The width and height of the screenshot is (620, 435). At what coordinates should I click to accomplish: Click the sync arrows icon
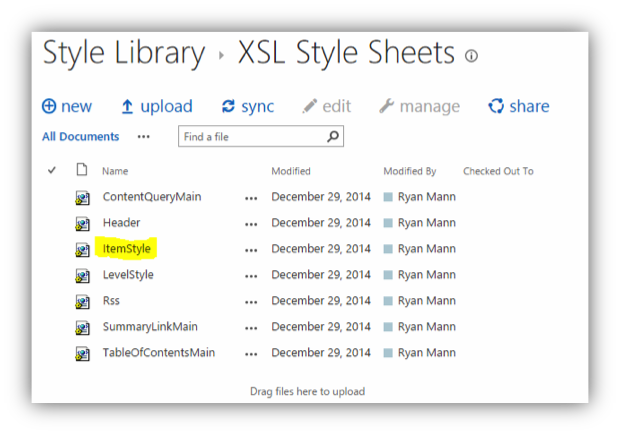click(x=228, y=106)
